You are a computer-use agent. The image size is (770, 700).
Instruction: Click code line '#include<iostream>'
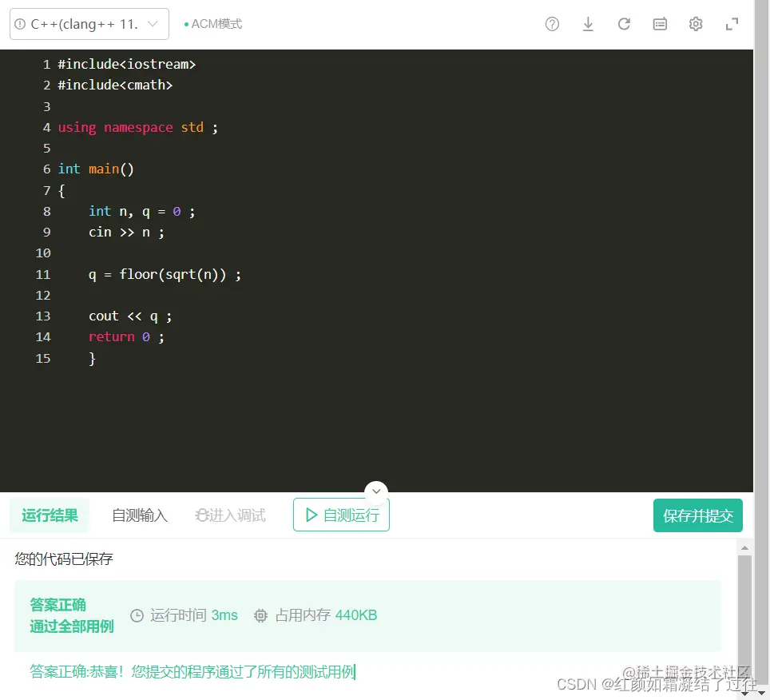(127, 65)
